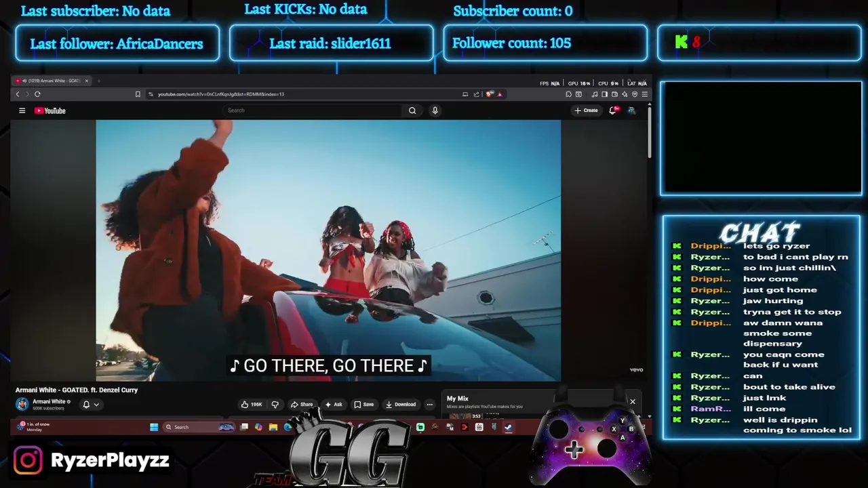The image size is (868, 488).
Task: Click the RyzerPlayzz Instagram handle text
Action: coord(110,460)
